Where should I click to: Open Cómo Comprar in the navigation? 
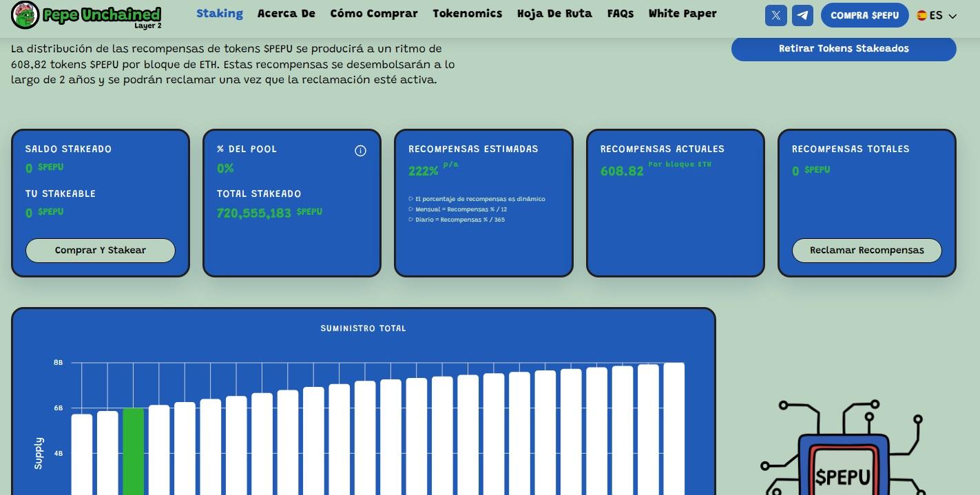pyautogui.click(x=374, y=13)
